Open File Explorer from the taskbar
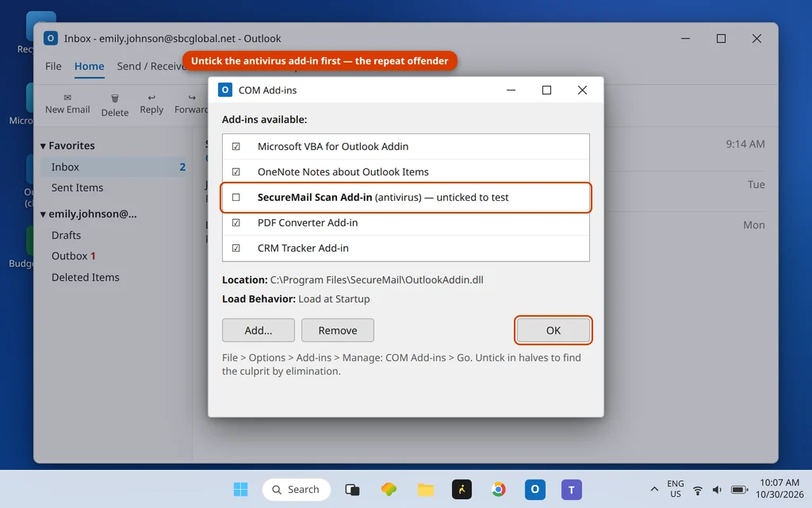The width and height of the screenshot is (812, 508). tap(426, 489)
